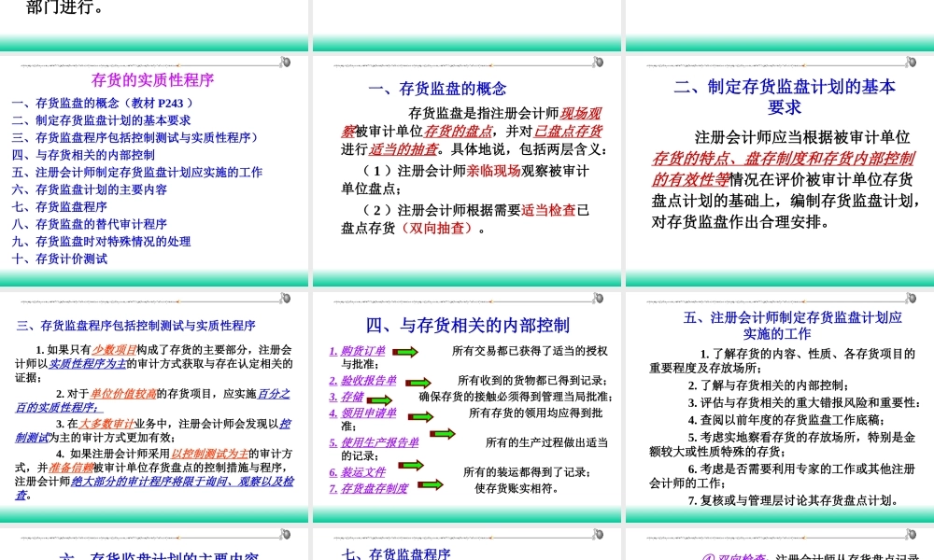
Task: Click underlined red text 存货的盘点
Action: (458, 131)
